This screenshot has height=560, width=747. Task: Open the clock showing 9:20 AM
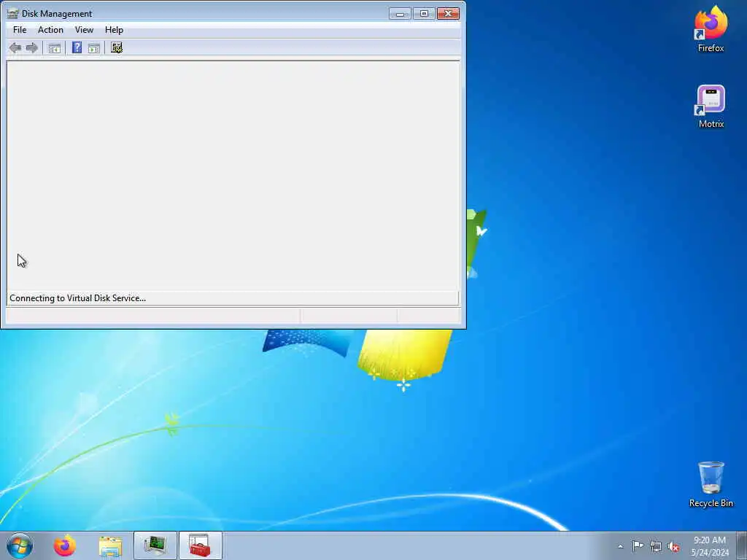tap(710, 546)
